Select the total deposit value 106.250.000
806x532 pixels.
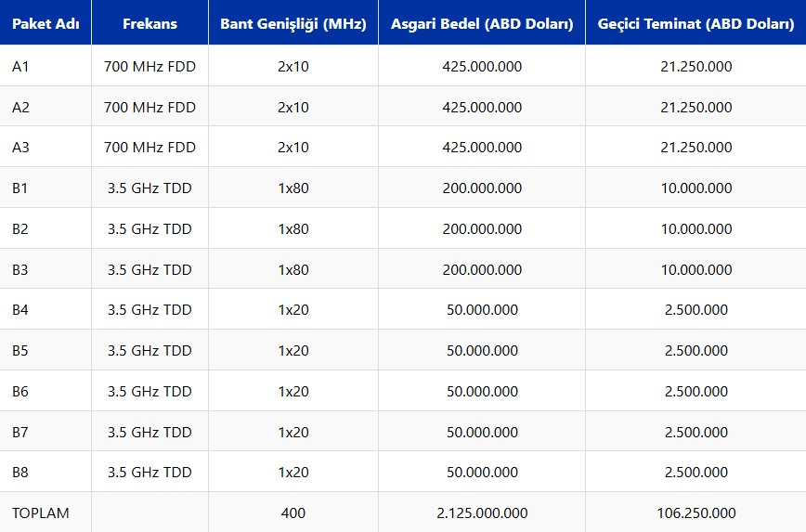point(695,513)
